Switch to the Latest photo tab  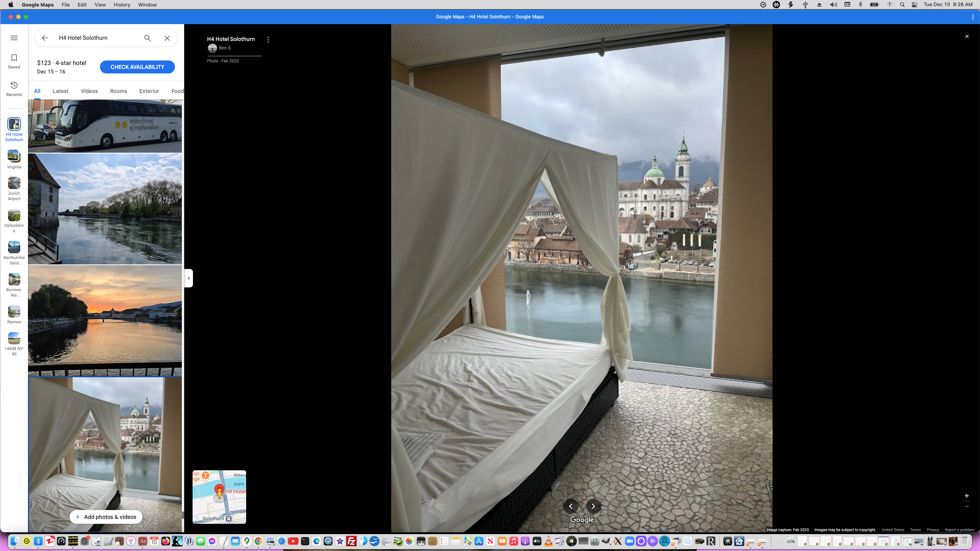(x=60, y=91)
